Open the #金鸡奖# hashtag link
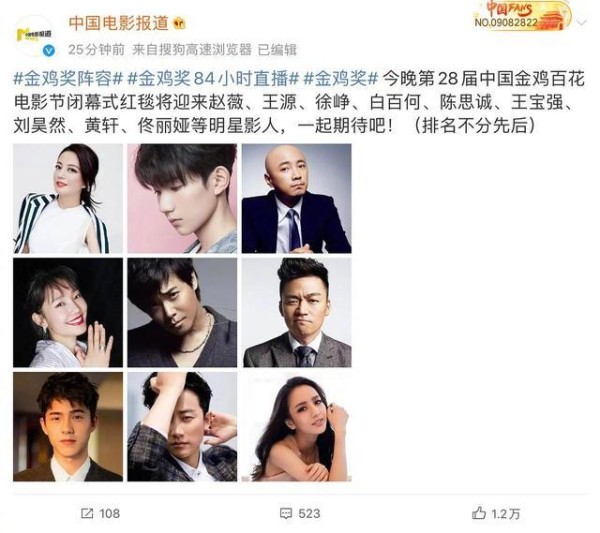600x533 pixels. point(341,79)
